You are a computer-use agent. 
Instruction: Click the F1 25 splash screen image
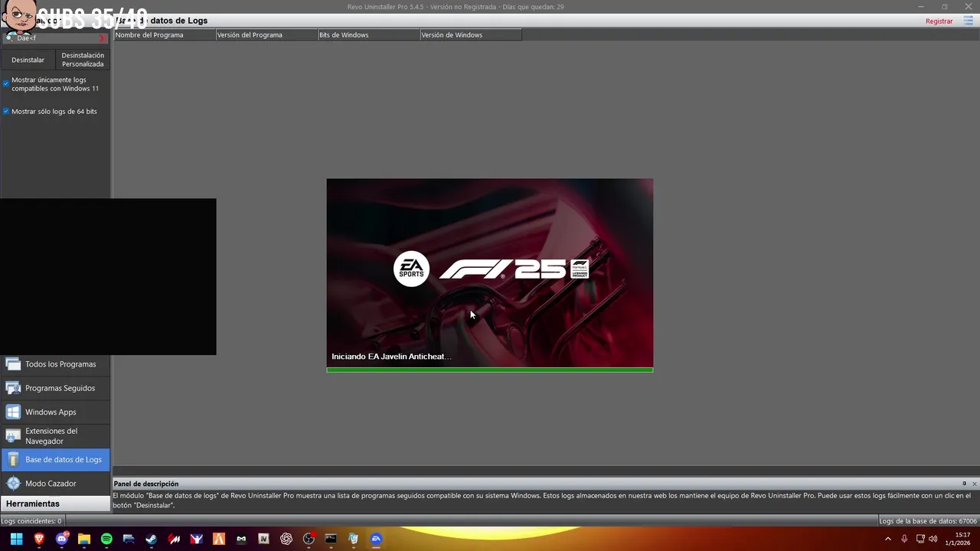[x=490, y=273]
